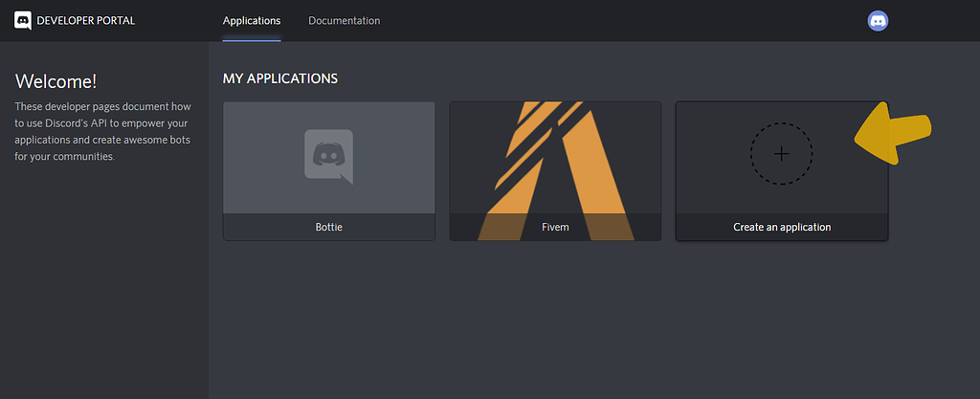Open the Bottie application by its name
This screenshot has height=399, width=980.
click(x=329, y=228)
